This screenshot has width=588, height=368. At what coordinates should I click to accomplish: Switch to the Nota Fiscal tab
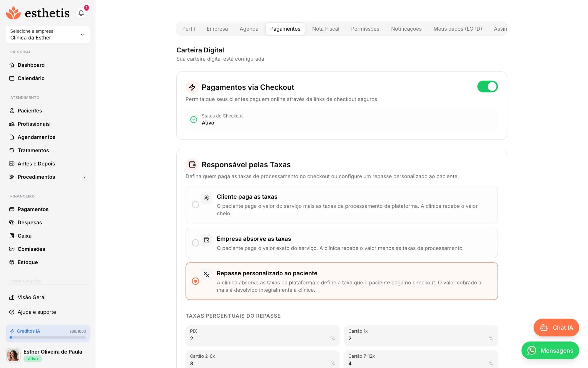point(326,29)
